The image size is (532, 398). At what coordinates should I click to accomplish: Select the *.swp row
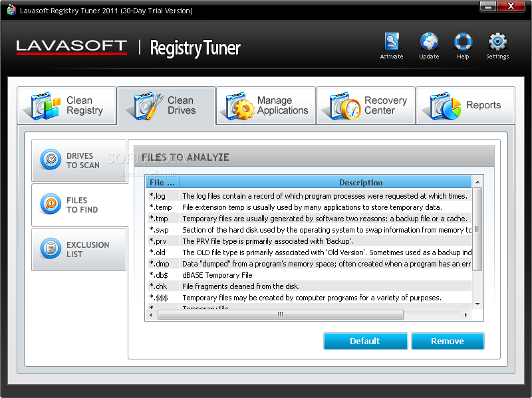coord(309,230)
